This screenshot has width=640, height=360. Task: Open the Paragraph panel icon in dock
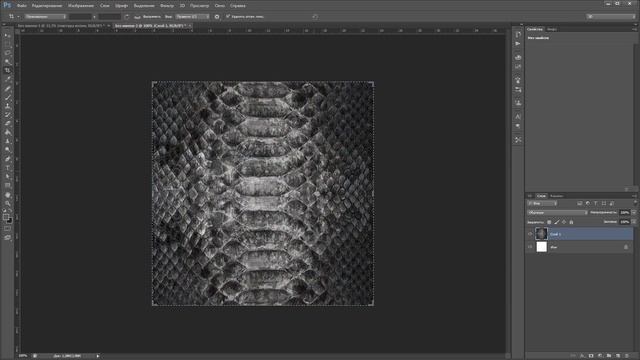pos(518,126)
